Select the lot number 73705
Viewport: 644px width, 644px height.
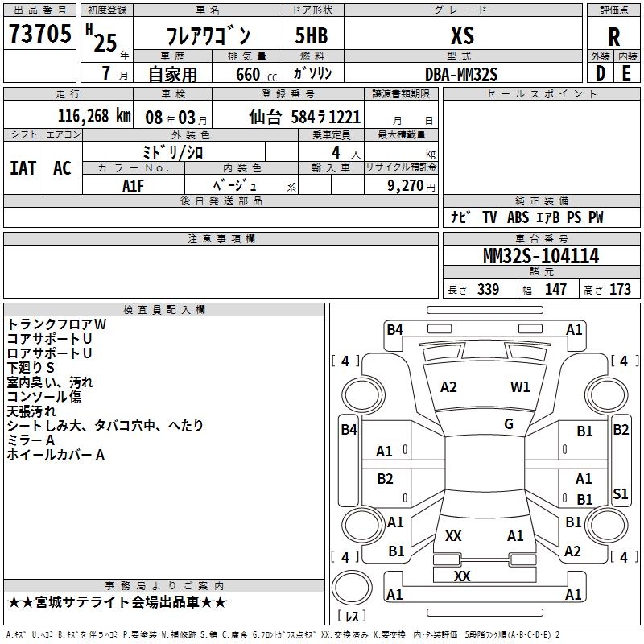39,34
